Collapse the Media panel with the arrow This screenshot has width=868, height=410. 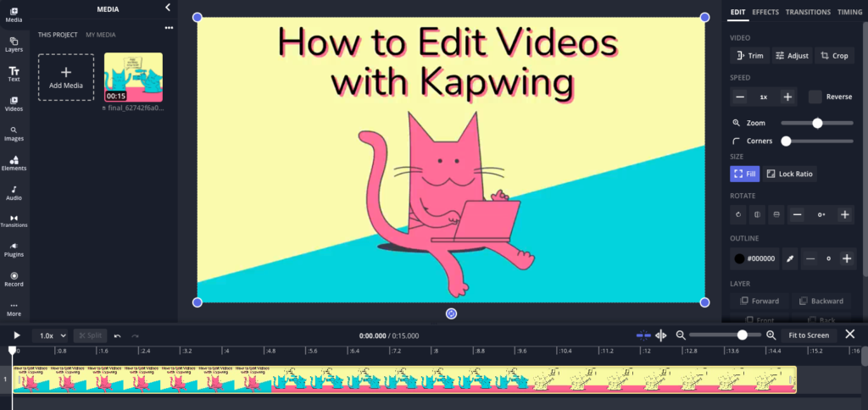click(168, 8)
